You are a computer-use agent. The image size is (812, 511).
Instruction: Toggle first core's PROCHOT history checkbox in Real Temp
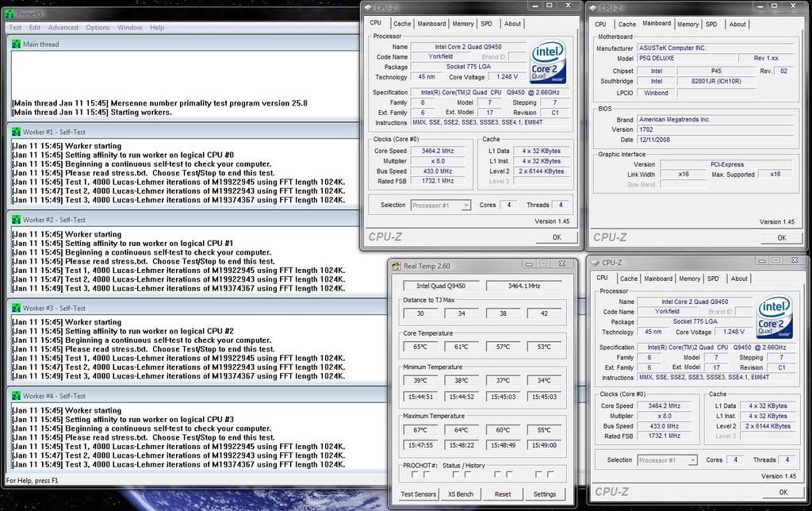427,474
